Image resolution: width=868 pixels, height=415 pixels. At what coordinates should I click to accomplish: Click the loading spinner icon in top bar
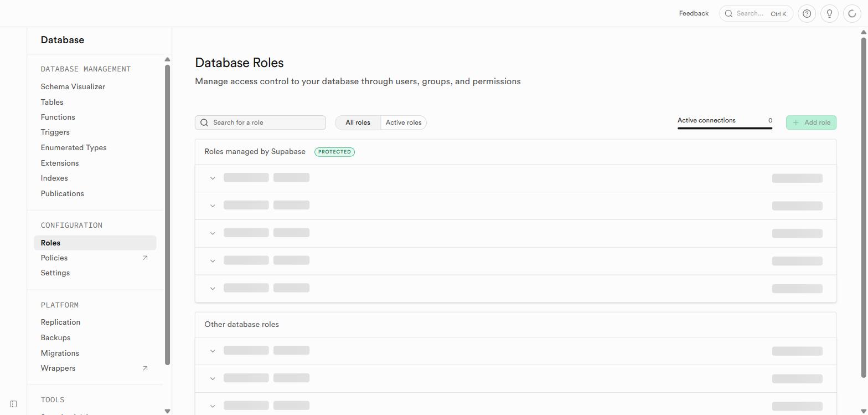851,13
